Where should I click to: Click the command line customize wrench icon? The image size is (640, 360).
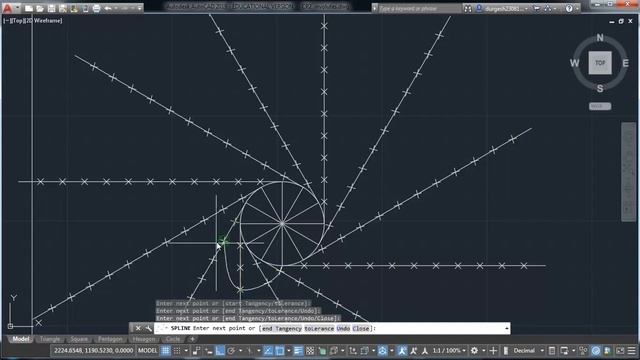(x=148, y=328)
